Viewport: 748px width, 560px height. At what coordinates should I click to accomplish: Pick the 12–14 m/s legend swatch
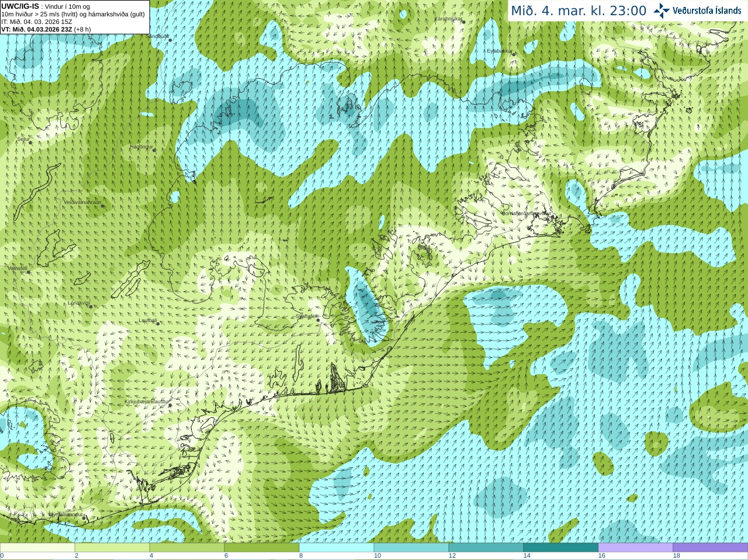[486, 548]
